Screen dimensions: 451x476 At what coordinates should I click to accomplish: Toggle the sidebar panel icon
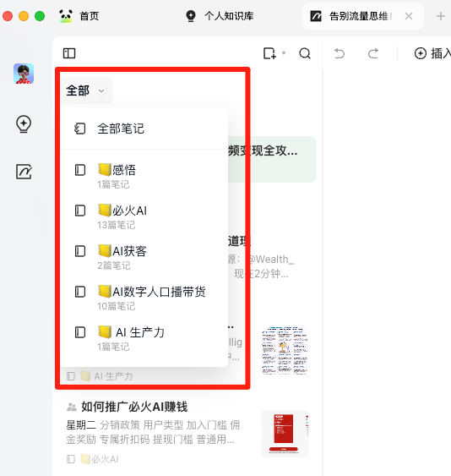coord(69,53)
